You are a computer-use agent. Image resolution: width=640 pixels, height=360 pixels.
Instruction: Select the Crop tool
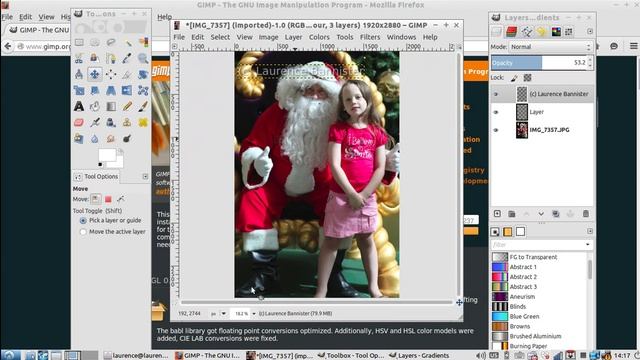click(127, 74)
